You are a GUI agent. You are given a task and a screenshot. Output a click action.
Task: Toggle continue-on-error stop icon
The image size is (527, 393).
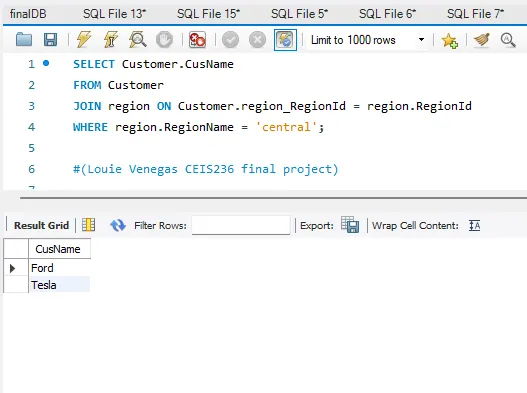pos(197,40)
